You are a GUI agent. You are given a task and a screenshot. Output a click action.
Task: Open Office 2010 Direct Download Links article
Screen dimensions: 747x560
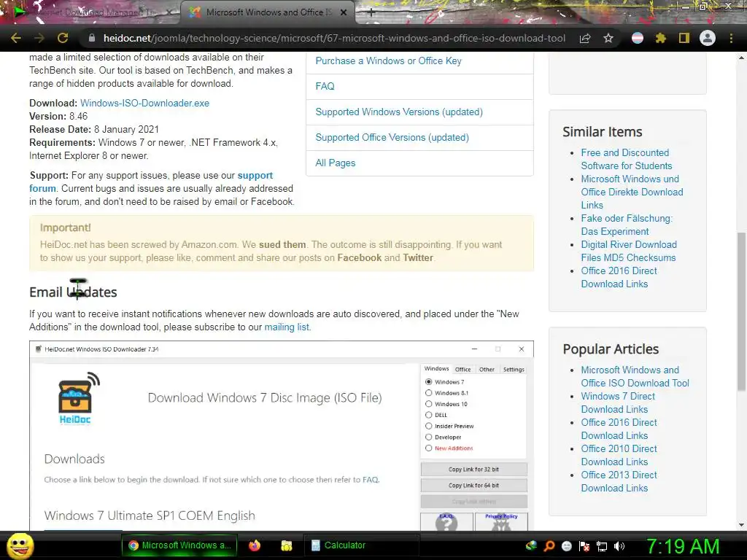click(619, 455)
